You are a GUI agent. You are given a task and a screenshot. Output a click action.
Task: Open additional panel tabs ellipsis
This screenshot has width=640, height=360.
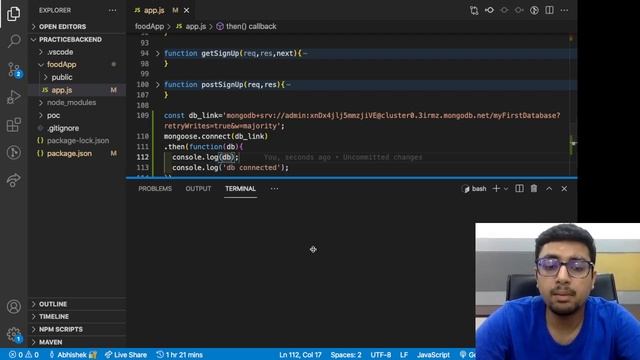(274, 189)
